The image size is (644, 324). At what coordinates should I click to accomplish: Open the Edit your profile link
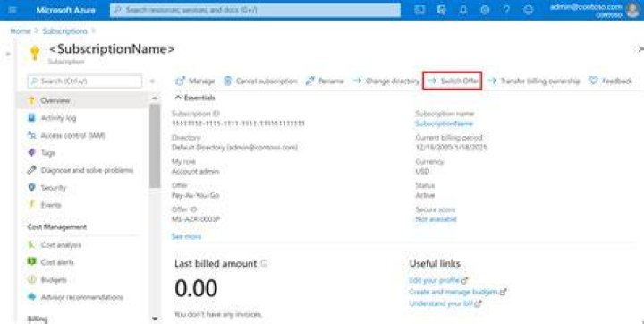point(437,280)
